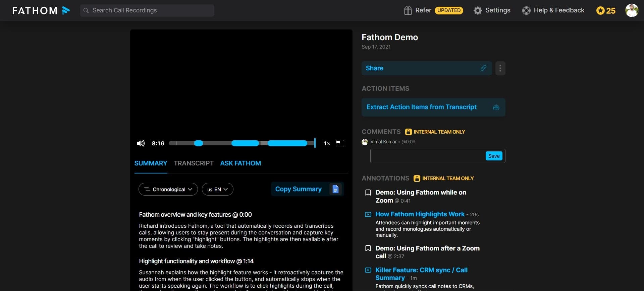Open Settings via the gear icon

pyautogui.click(x=478, y=10)
